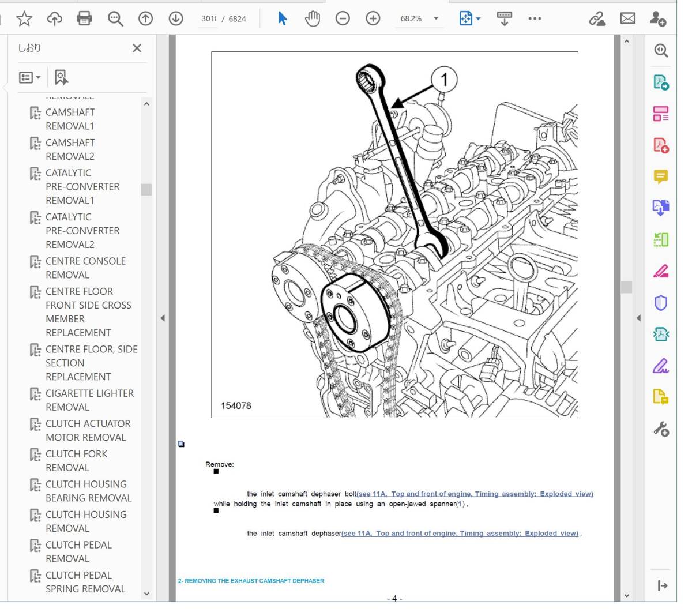Click the scrolling mode keyboard icon
692x616 pixels.
(505, 19)
